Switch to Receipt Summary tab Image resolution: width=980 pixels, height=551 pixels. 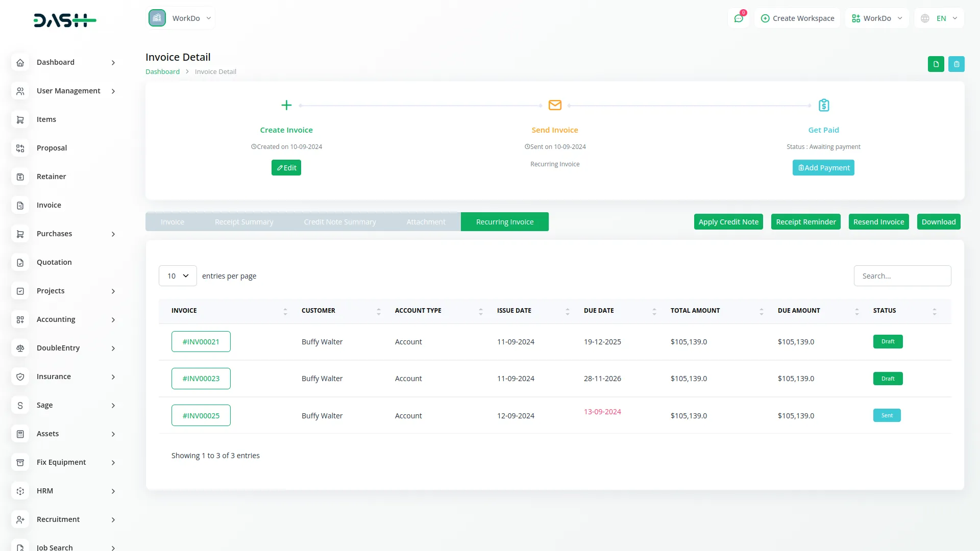click(x=244, y=222)
